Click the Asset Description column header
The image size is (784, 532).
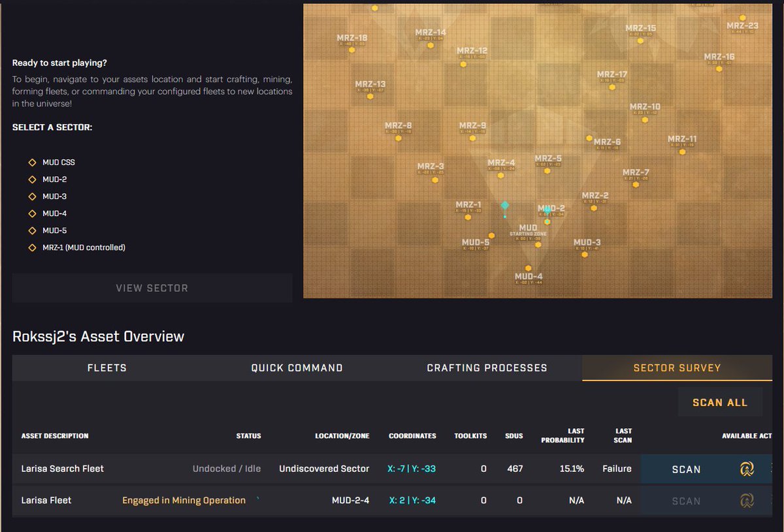(55, 435)
